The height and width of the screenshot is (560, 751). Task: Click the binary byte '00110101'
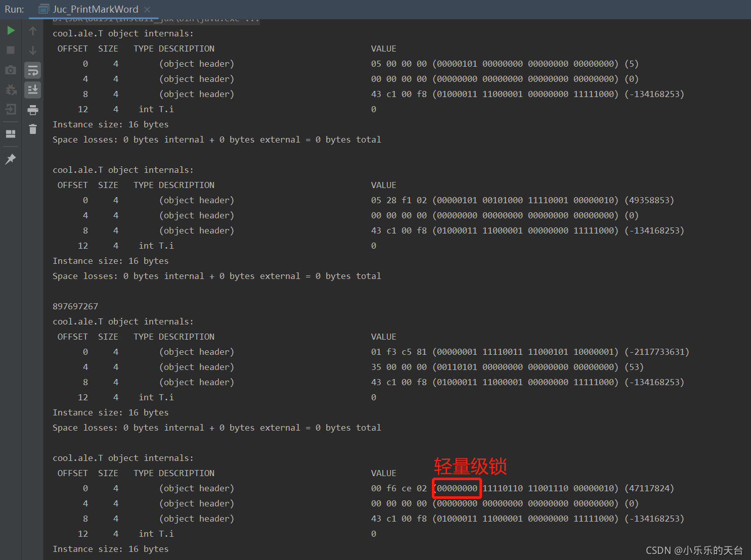click(x=456, y=367)
